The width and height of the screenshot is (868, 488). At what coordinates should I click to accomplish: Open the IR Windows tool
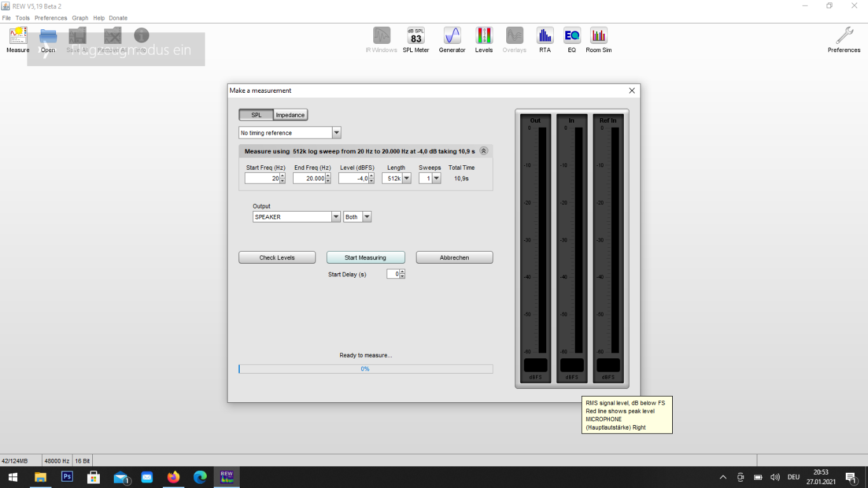[x=382, y=39]
